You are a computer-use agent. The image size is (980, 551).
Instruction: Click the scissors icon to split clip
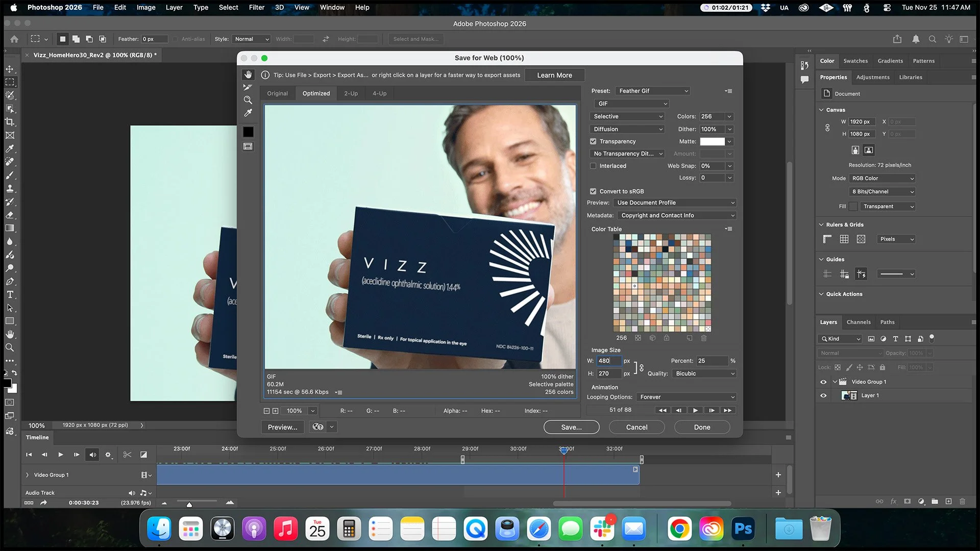[127, 455]
